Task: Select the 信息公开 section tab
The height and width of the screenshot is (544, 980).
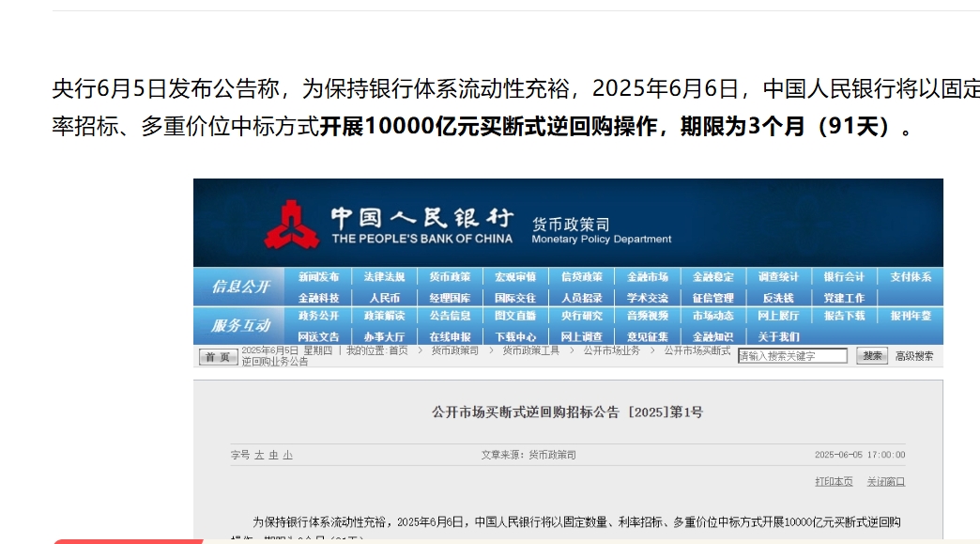Action: pyautogui.click(x=240, y=287)
